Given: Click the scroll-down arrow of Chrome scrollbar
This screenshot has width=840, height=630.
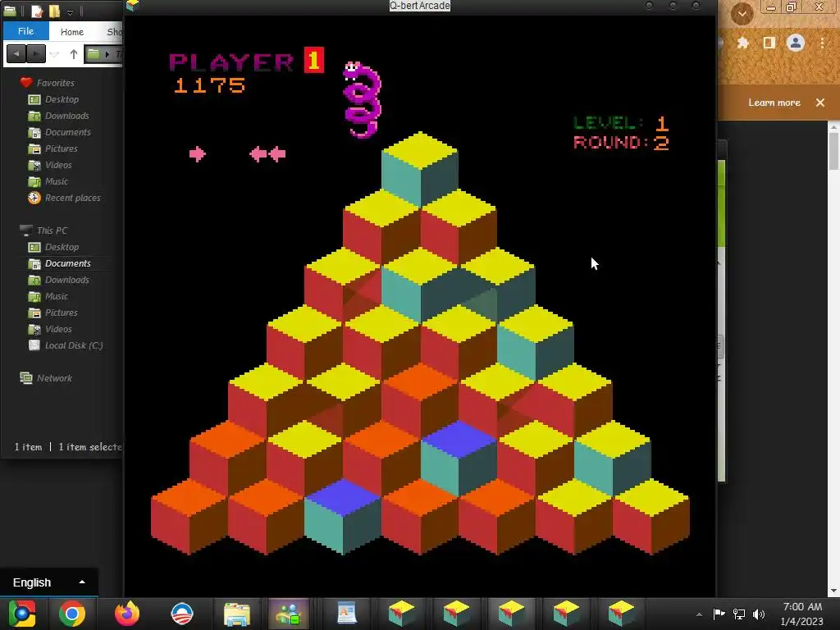Looking at the screenshot, I should click(833, 591).
